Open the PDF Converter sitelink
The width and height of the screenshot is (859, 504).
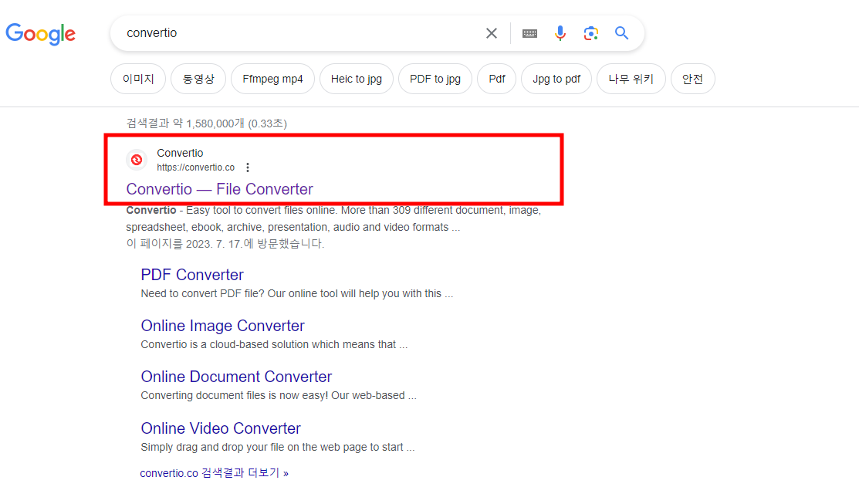192,275
